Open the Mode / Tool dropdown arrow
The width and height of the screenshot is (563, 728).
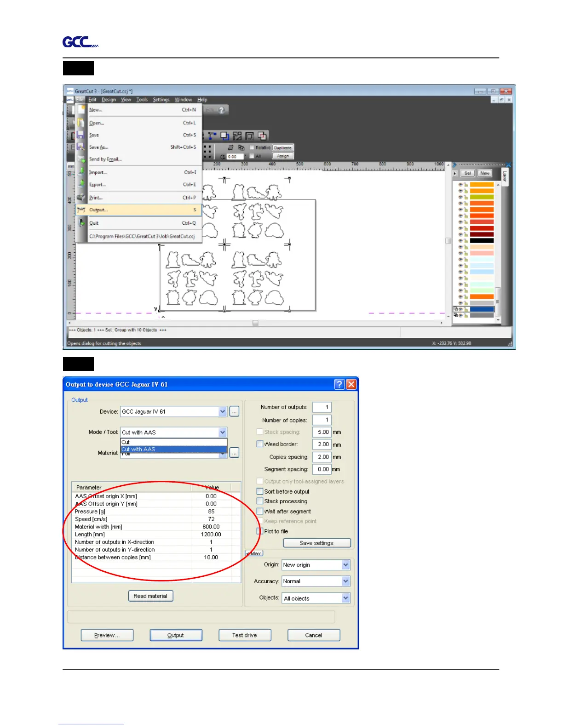(223, 432)
